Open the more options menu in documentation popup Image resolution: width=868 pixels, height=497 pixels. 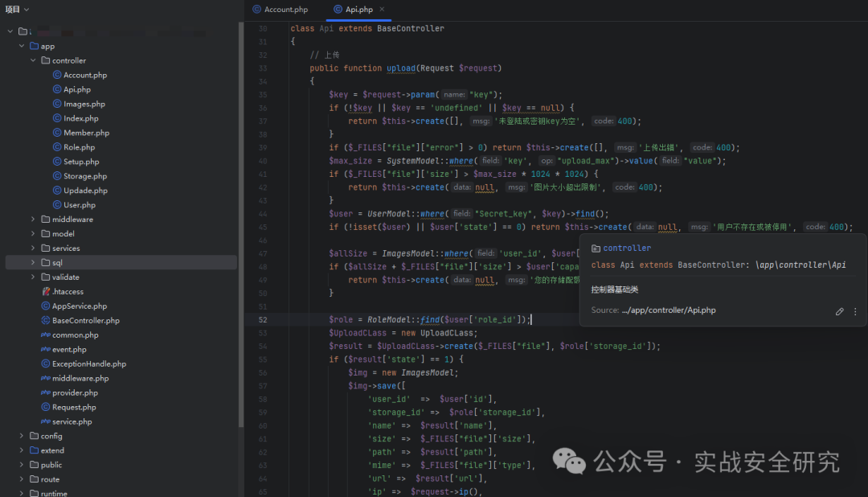coord(855,311)
